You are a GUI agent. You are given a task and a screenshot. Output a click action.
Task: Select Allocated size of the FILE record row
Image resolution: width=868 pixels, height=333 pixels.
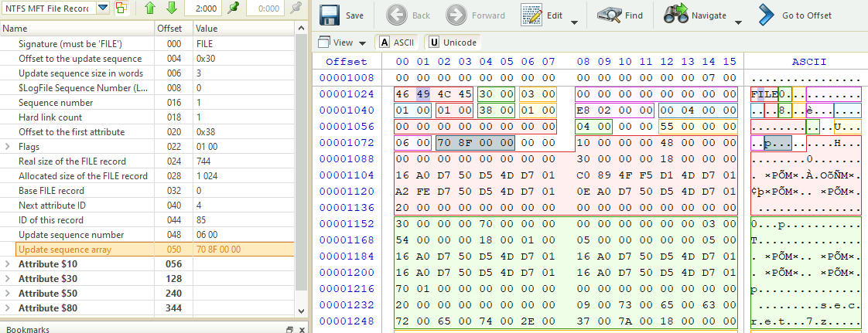pos(148,176)
